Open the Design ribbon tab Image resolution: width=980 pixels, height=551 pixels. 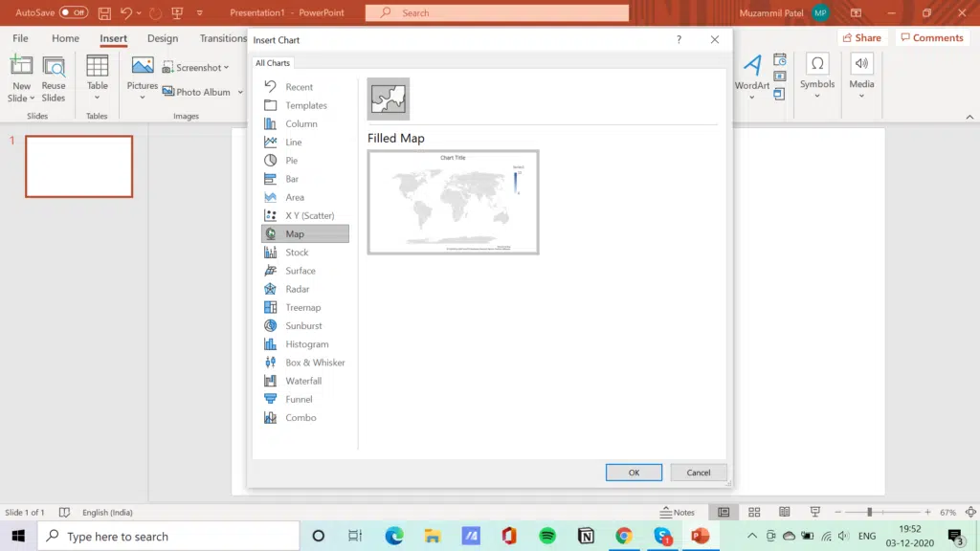(163, 38)
